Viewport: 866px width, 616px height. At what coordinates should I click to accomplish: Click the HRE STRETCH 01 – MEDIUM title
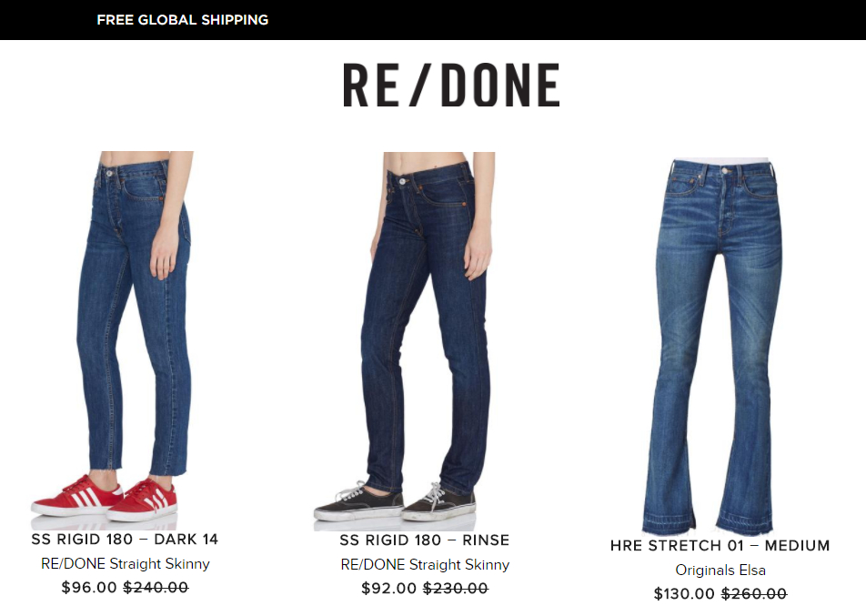point(720,546)
